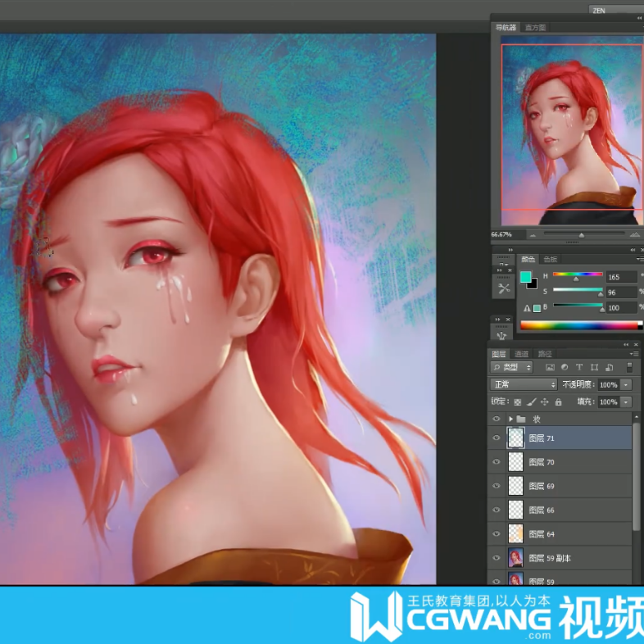
Task: Click the hue H slider
Action: point(578,274)
